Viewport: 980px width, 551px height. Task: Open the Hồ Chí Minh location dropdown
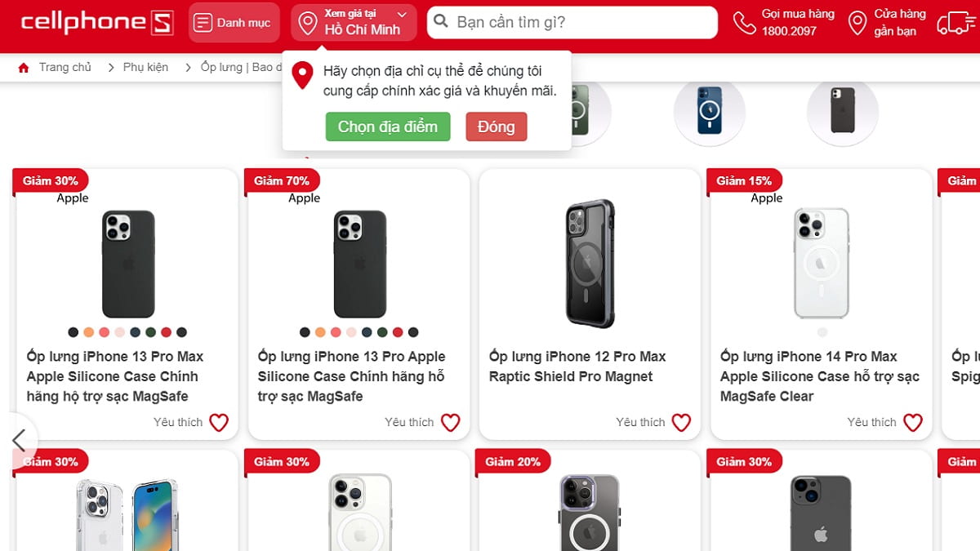354,23
